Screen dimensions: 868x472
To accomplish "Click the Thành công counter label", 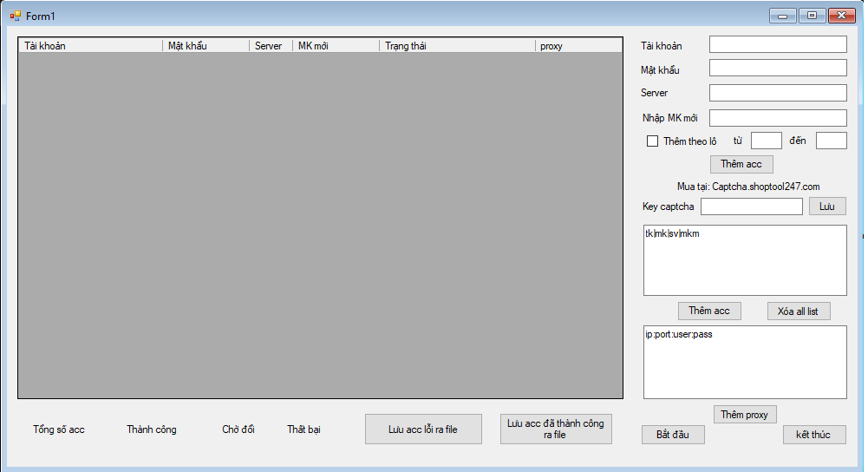I will (x=152, y=429).
